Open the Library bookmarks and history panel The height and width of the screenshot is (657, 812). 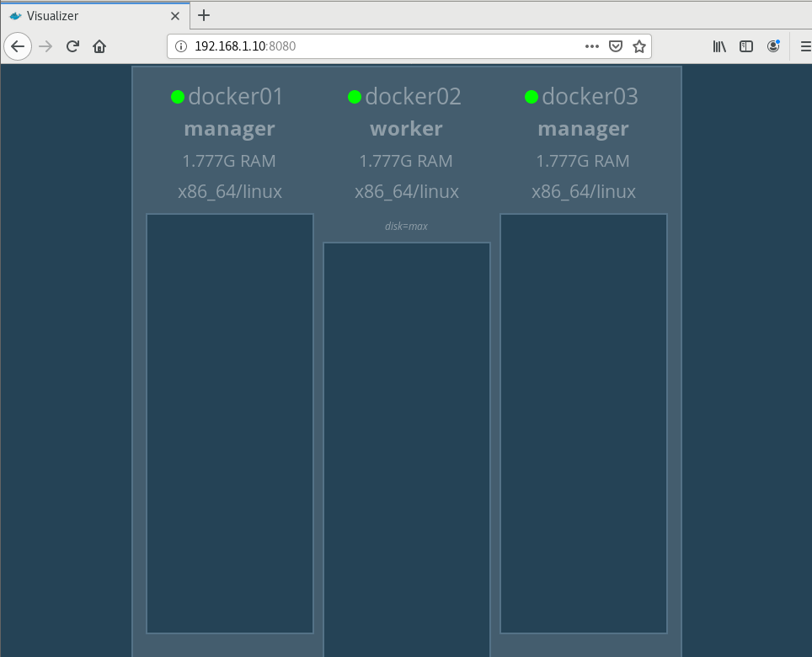click(719, 46)
